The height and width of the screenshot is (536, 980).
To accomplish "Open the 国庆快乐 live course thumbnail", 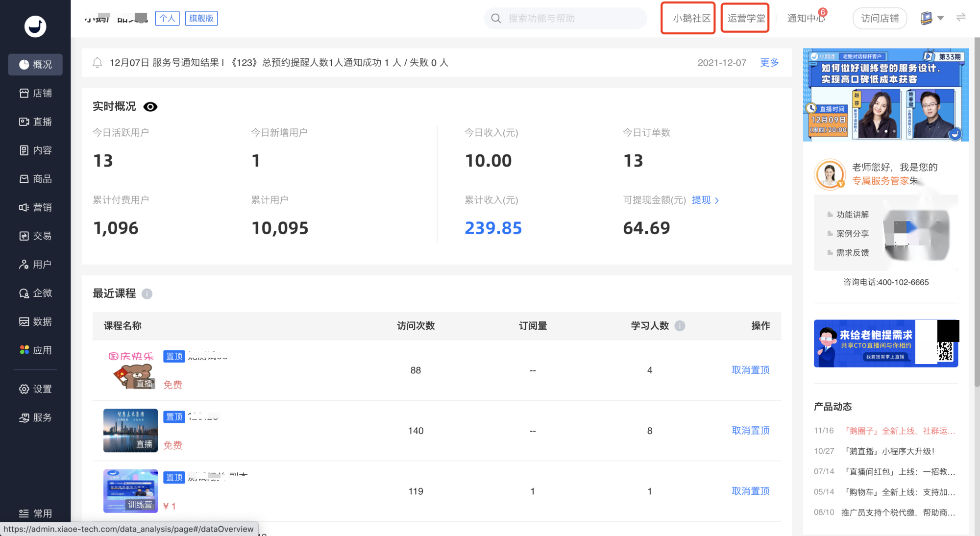I will coord(130,370).
